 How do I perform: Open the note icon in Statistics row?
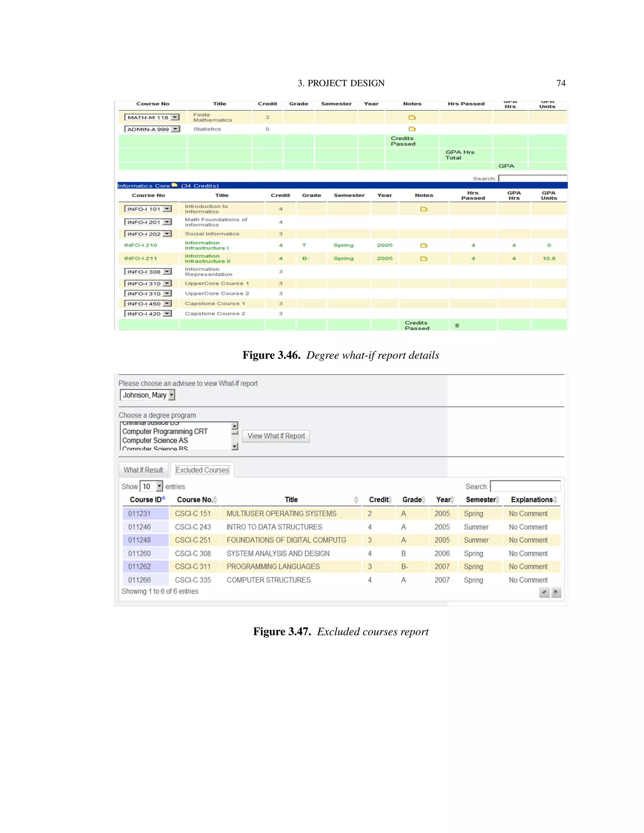pos(412,129)
